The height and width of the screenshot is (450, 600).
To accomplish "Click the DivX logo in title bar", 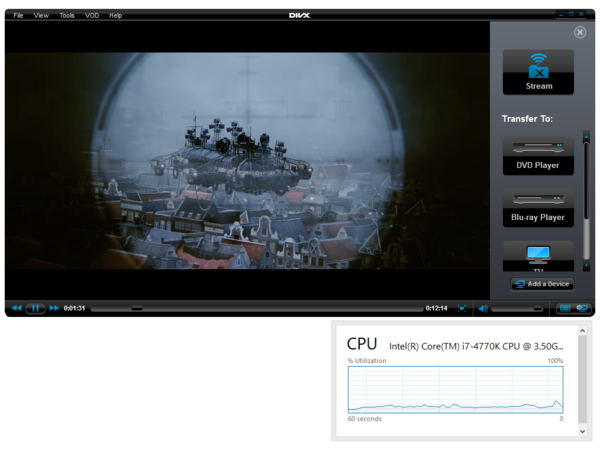I will pyautogui.click(x=300, y=15).
